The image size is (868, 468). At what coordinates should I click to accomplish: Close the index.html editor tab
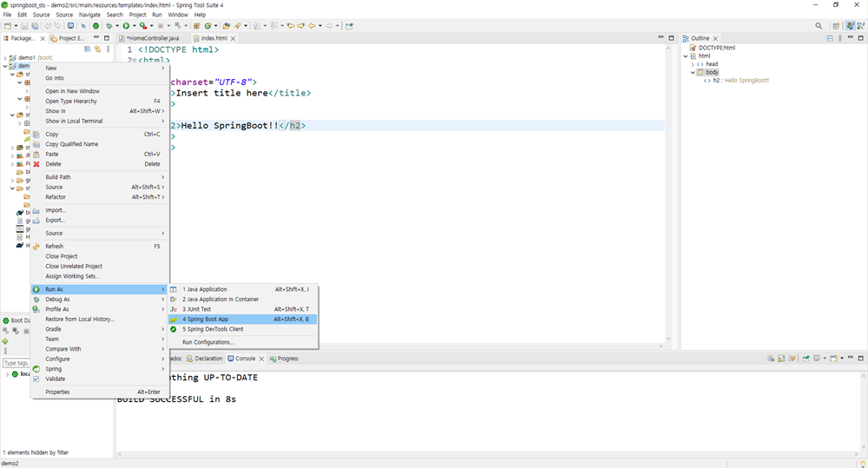(x=233, y=38)
